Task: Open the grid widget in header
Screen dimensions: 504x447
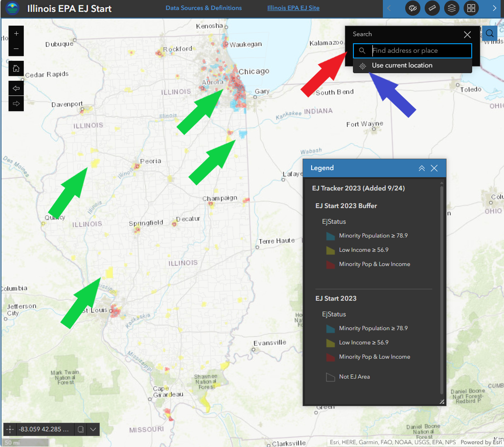Action: pos(471,9)
